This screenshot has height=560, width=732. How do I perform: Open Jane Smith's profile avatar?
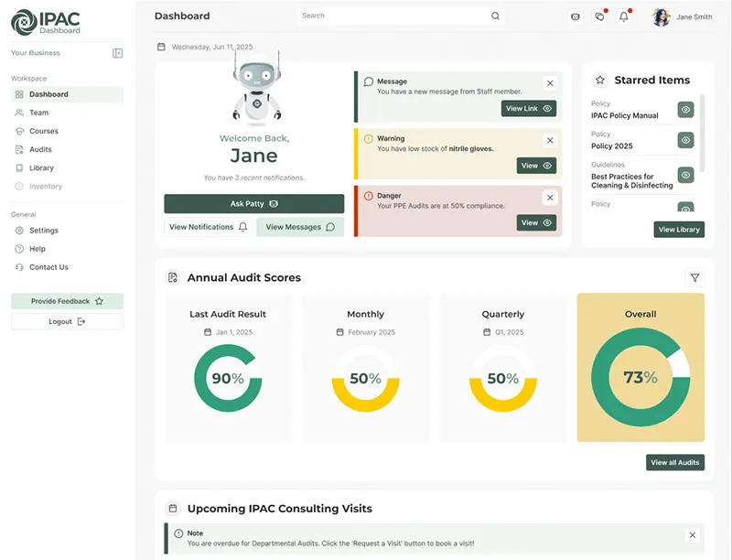662,17
